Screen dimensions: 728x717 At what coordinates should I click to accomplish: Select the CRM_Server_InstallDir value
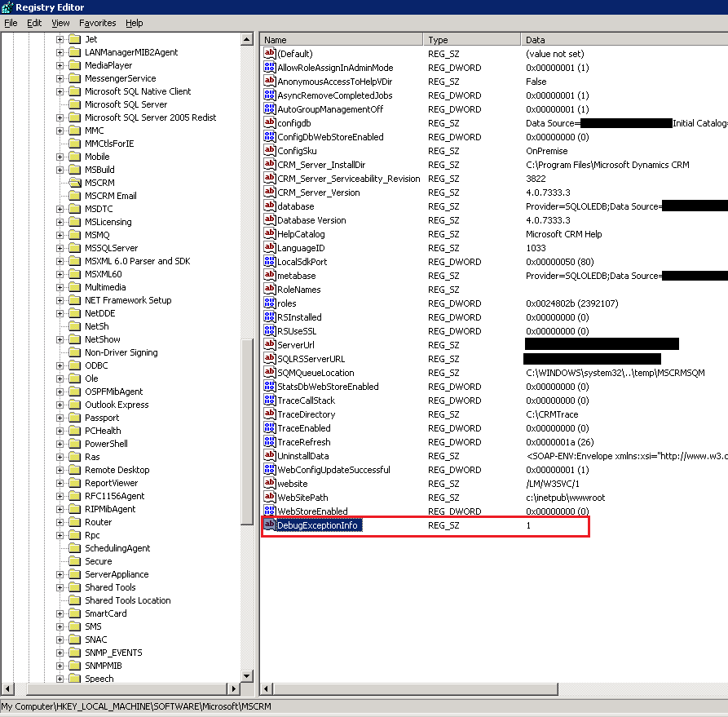coord(321,165)
